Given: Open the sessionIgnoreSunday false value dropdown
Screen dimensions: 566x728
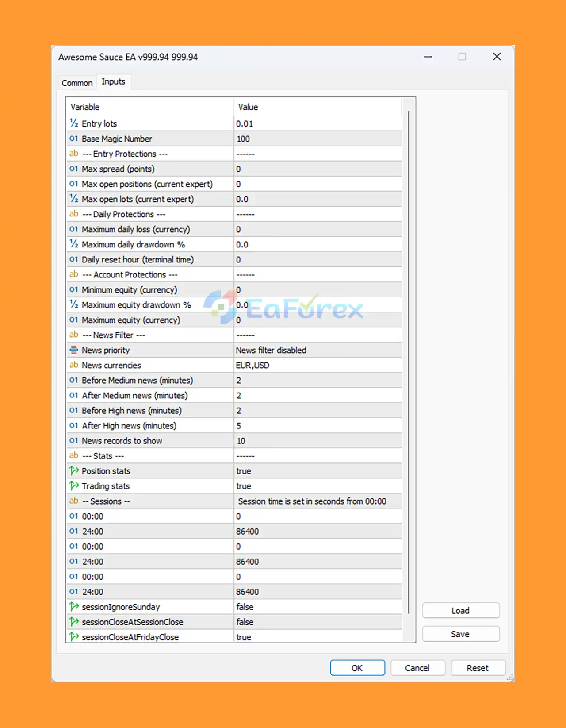Looking at the screenshot, I should (318, 607).
